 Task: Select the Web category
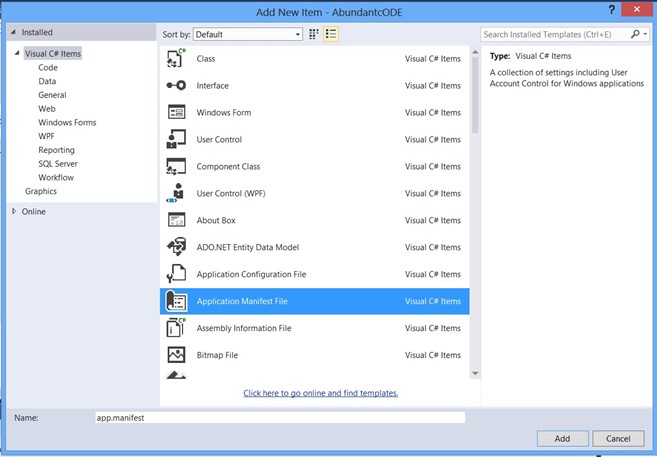47,108
